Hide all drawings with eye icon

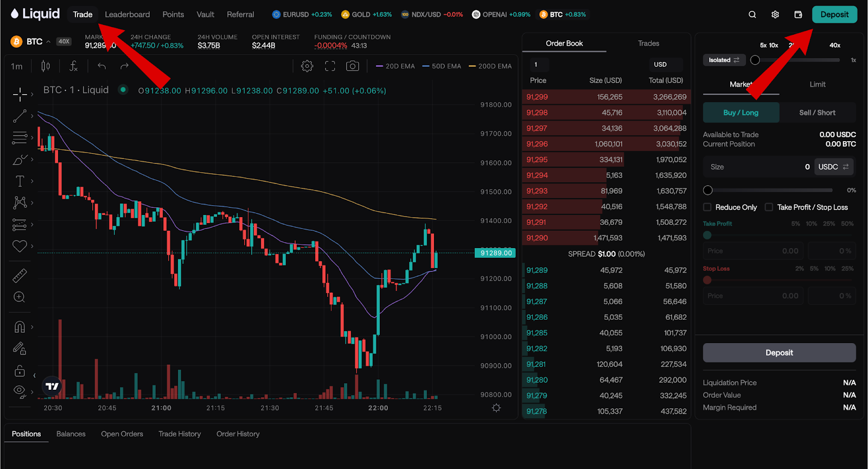(x=20, y=391)
